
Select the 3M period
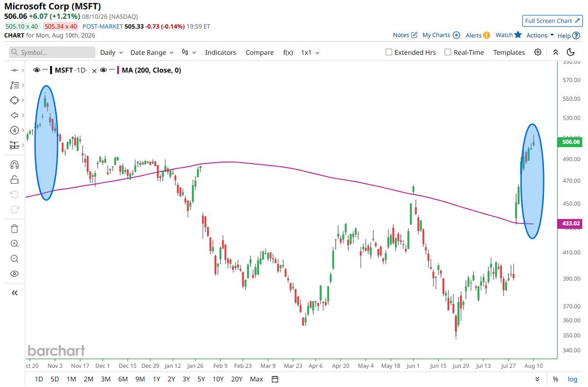105,379
